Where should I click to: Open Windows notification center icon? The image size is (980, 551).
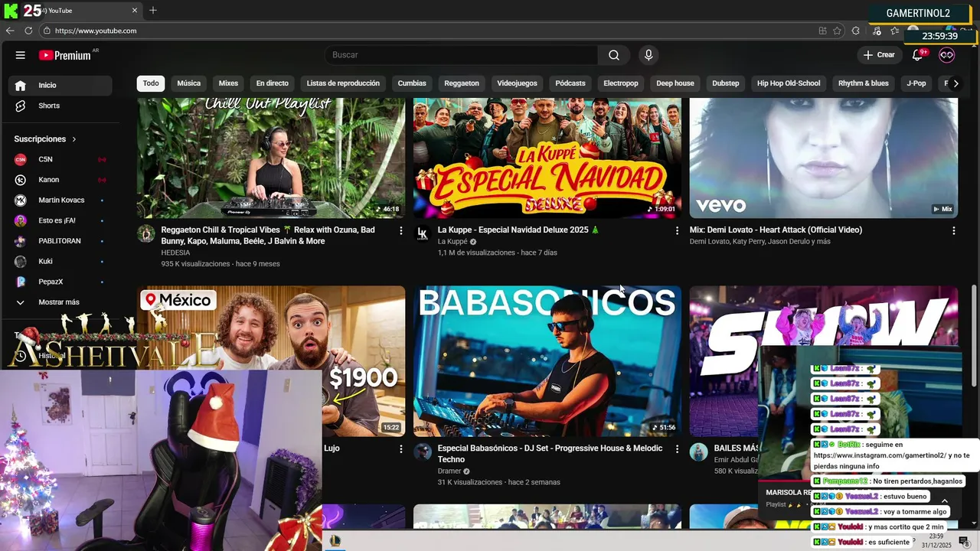[964, 541]
